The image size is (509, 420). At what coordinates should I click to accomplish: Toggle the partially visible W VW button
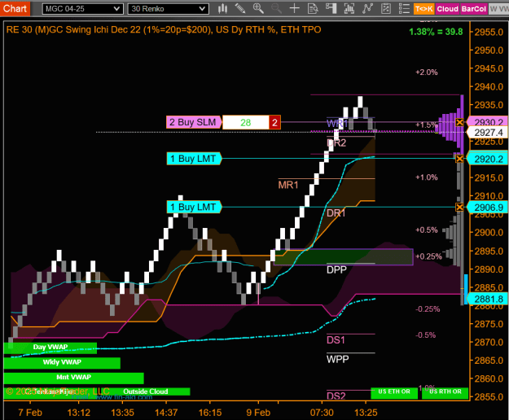(498, 9)
